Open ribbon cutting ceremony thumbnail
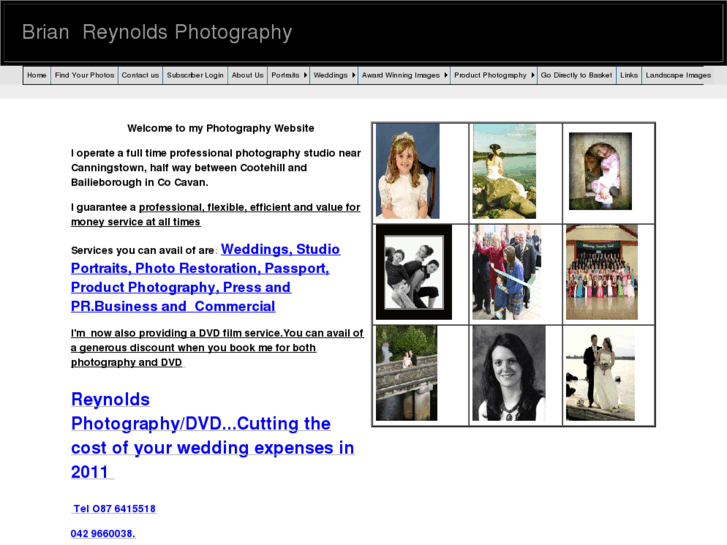 [x=507, y=272]
